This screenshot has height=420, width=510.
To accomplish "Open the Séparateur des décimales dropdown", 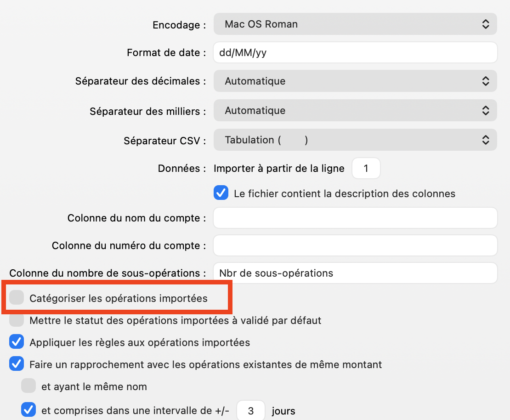I will (x=355, y=81).
